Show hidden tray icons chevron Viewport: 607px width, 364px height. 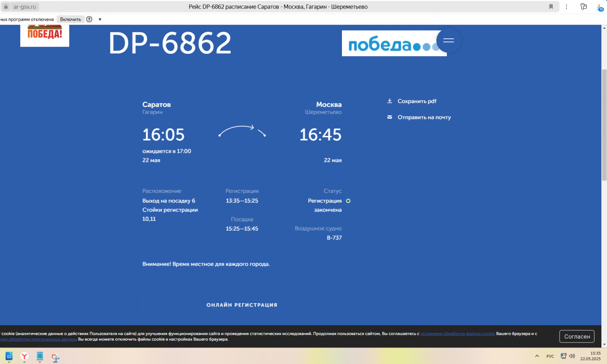[537, 356]
